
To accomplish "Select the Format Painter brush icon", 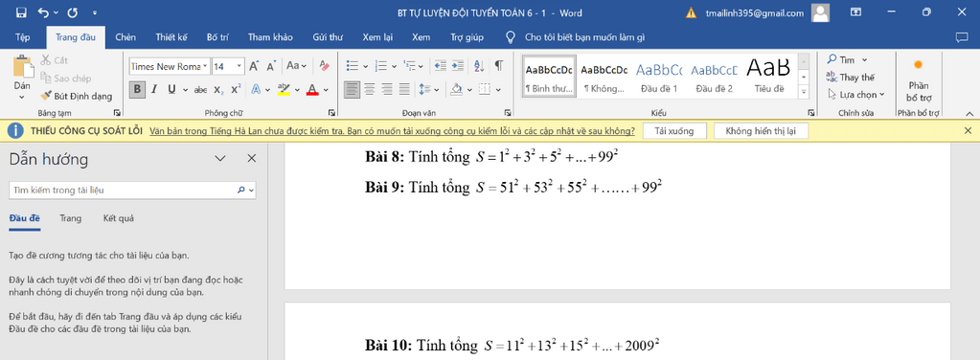I will (46, 97).
